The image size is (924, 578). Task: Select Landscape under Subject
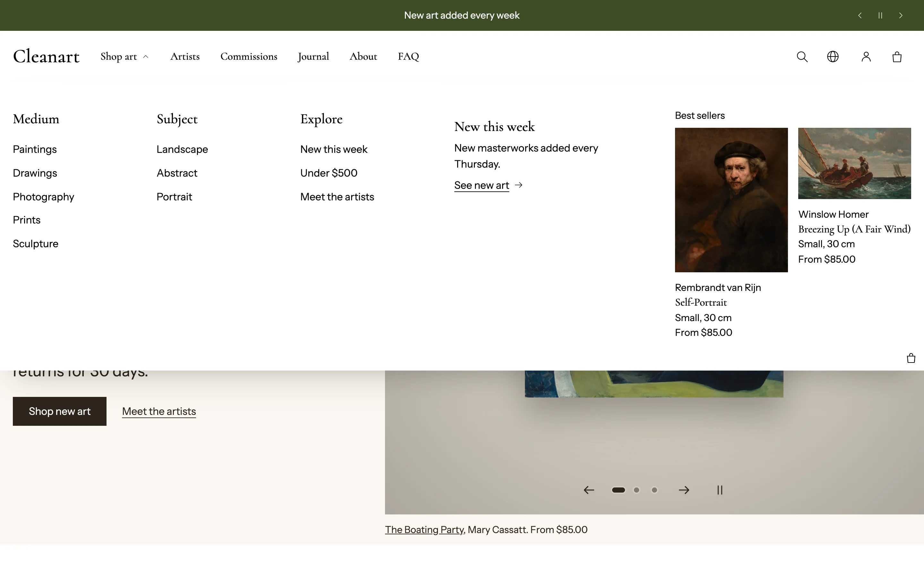[x=182, y=149]
